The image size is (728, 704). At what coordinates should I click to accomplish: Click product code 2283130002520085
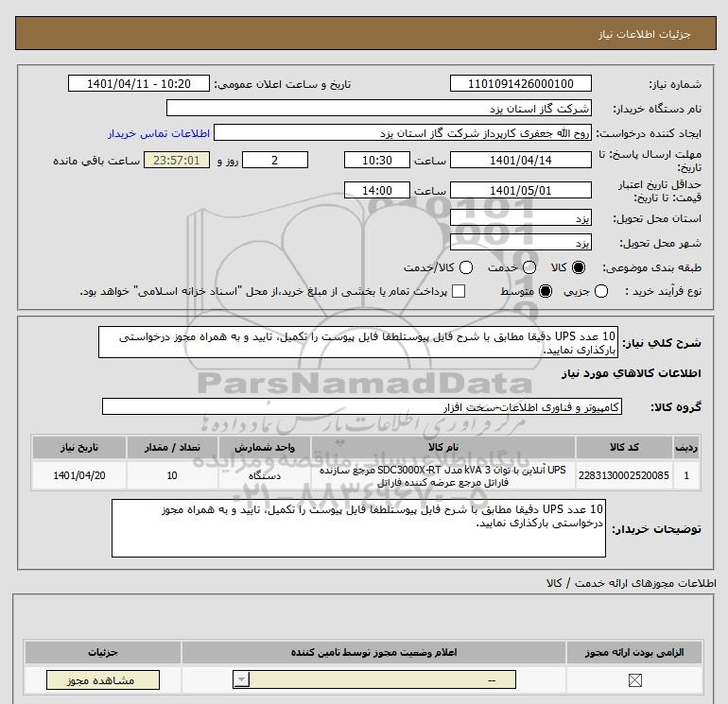click(624, 475)
